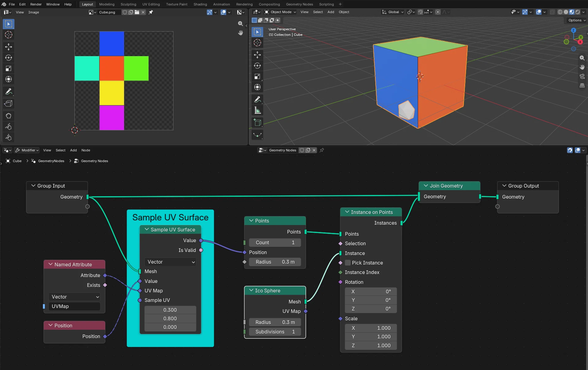The image size is (588, 370).
Task: Click the Cube breadcrumb in node editor
Action: click(x=14, y=161)
